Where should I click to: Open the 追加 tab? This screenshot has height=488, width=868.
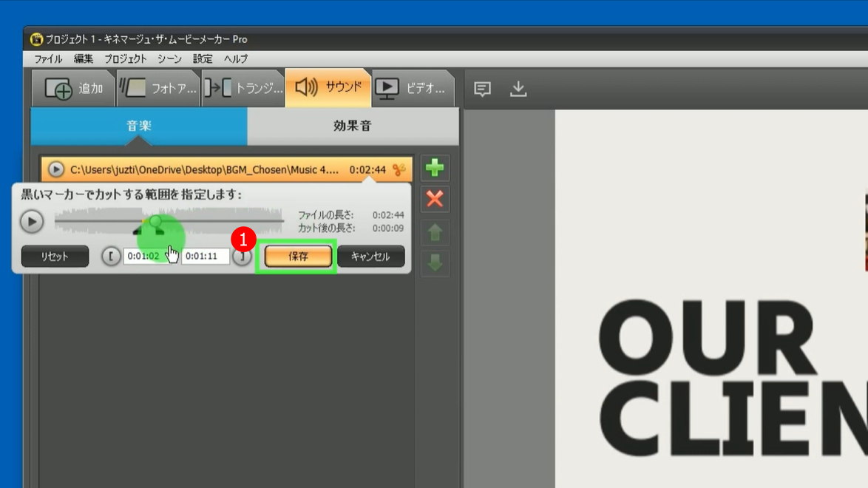pos(74,89)
